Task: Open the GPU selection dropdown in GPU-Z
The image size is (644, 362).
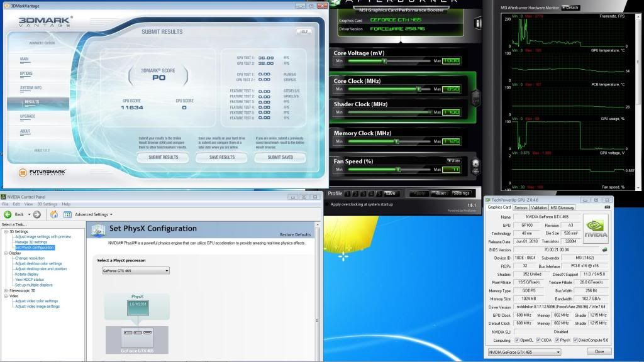Action: coord(524,352)
